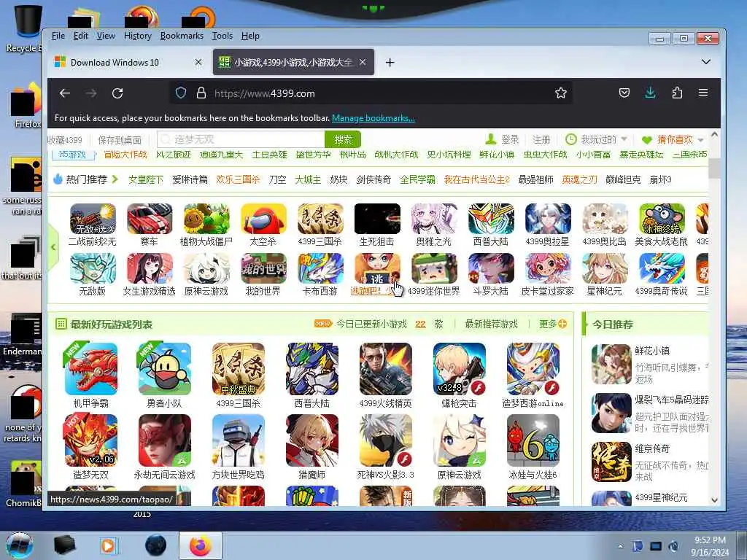Click the 保存到桌面 link

tap(120, 140)
